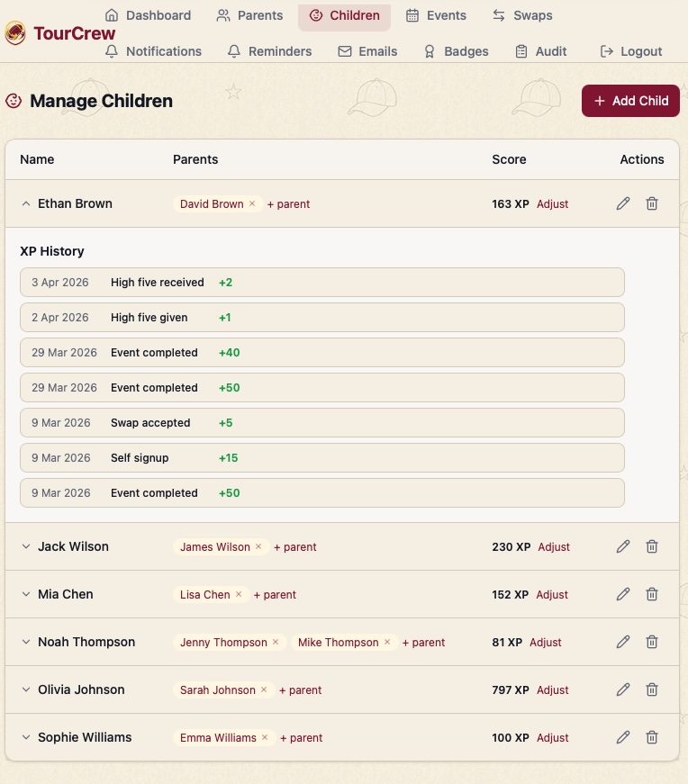
Task: Add a parent to Jack Wilson
Action: coord(294,547)
